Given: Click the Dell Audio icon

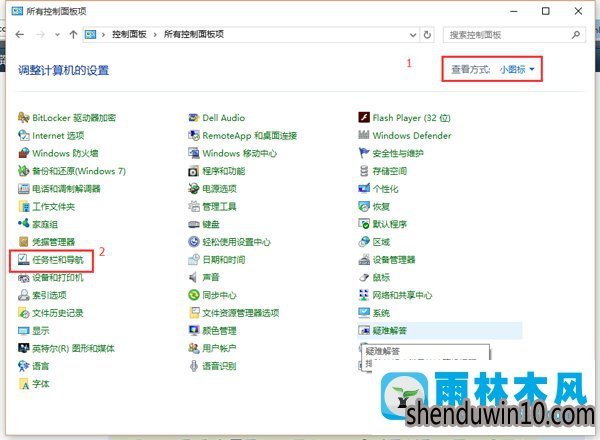Looking at the screenshot, I should pyautogui.click(x=194, y=117).
